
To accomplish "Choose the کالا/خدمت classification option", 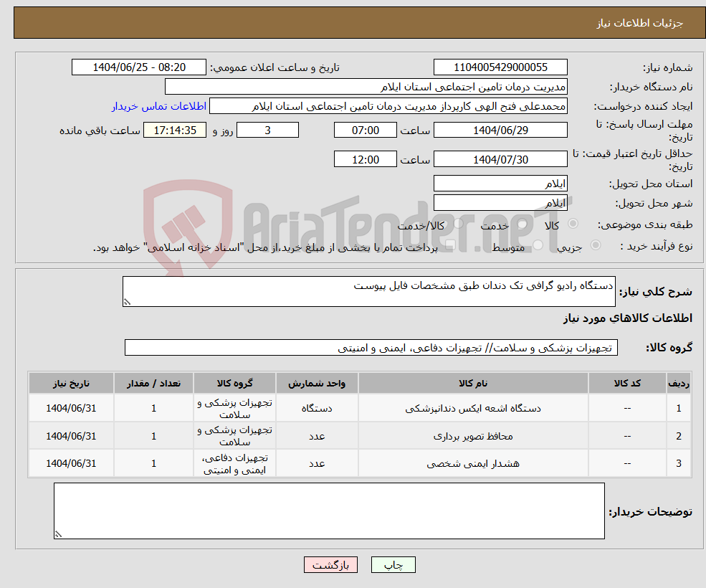I will coord(459,223).
